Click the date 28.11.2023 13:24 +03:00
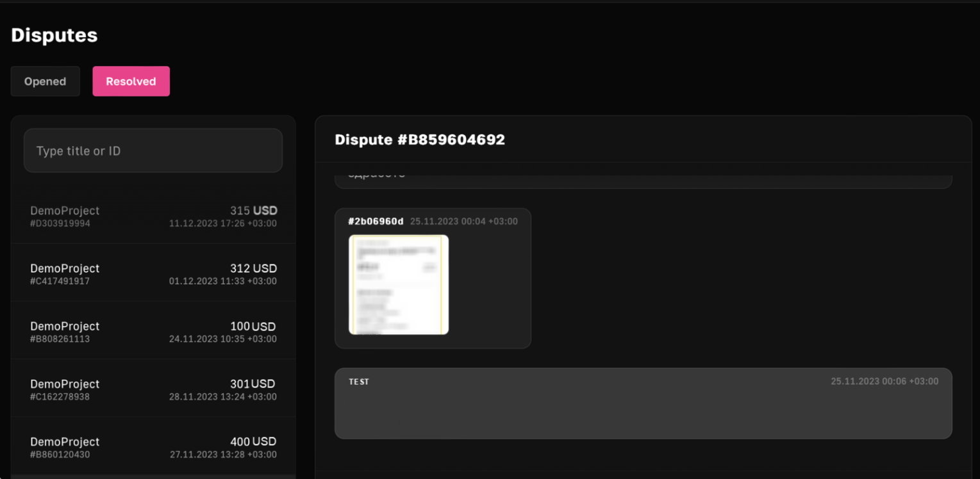The width and height of the screenshot is (980, 479). [223, 396]
